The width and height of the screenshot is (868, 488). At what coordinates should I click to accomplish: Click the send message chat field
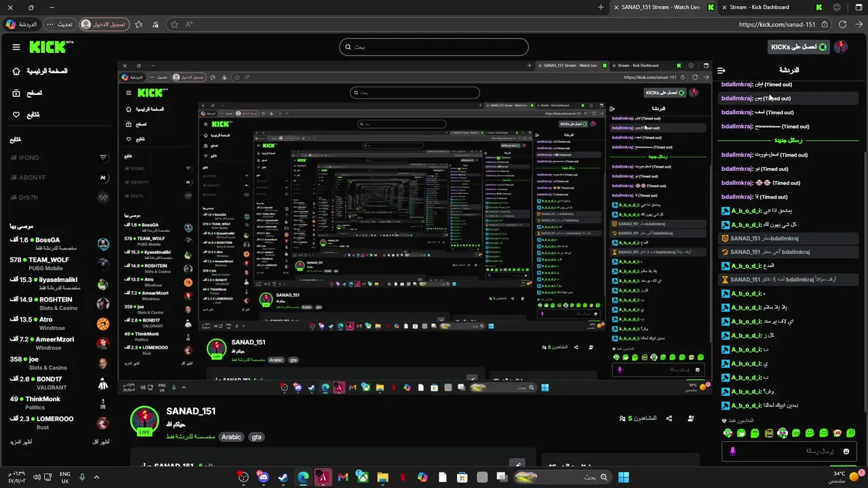coord(789,451)
